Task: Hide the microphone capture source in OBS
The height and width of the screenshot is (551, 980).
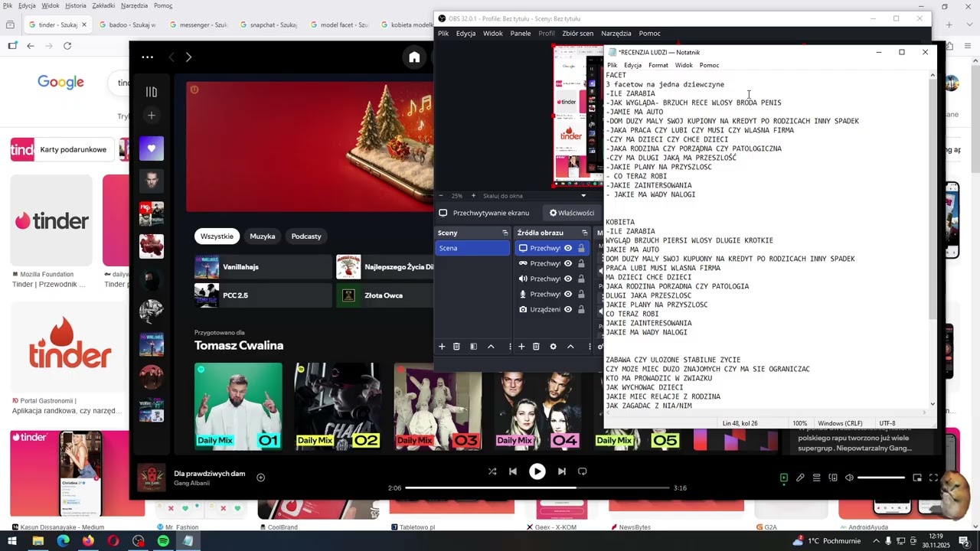Action: point(568,294)
